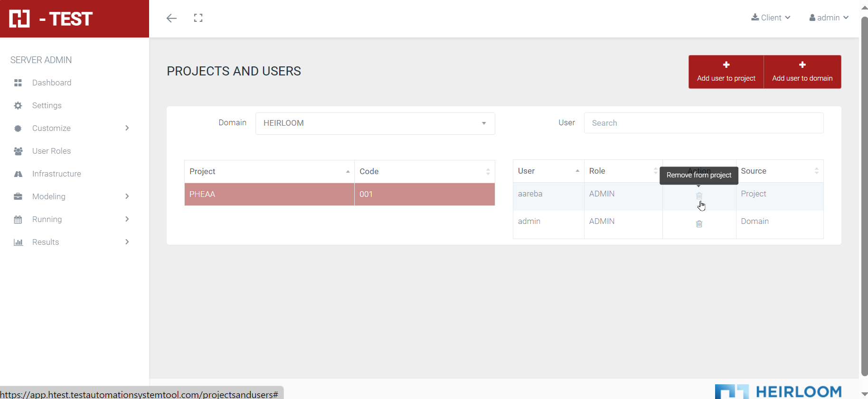The image size is (868, 399).
Task: Click the Dashboard grid icon
Action: tap(18, 83)
